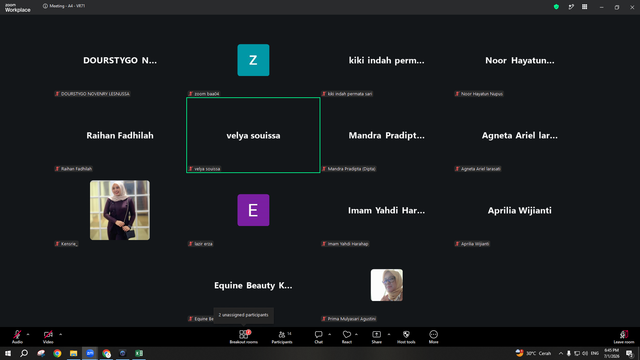Image resolution: width=640 pixels, height=360 pixels.
Task: Expand the Chat options arrow
Action: (x=329, y=334)
